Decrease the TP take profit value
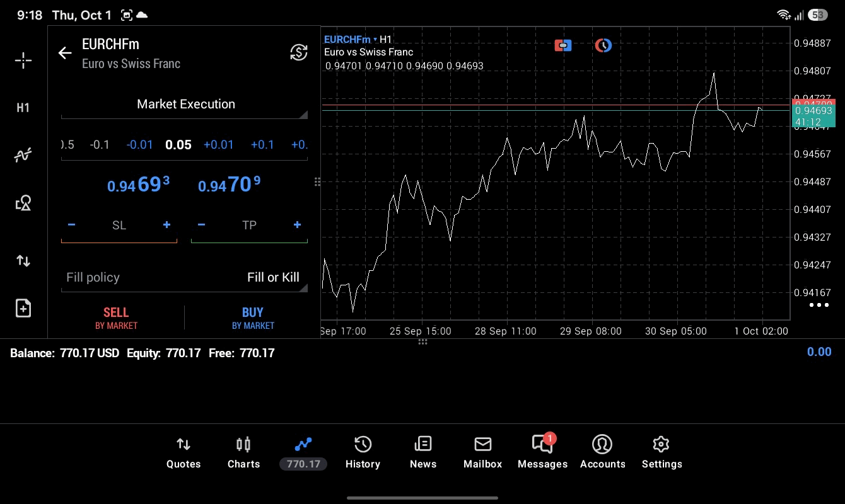Screen dimensions: 845x504 coord(201,225)
